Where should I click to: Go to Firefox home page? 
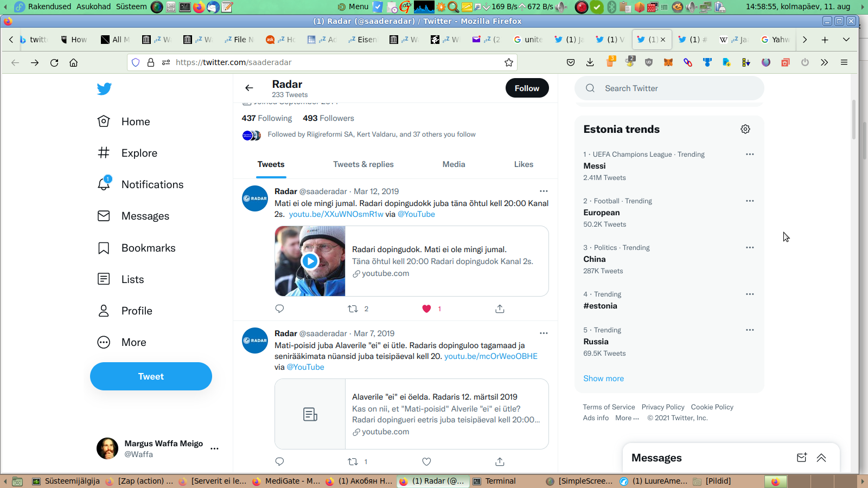click(x=74, y=62)
